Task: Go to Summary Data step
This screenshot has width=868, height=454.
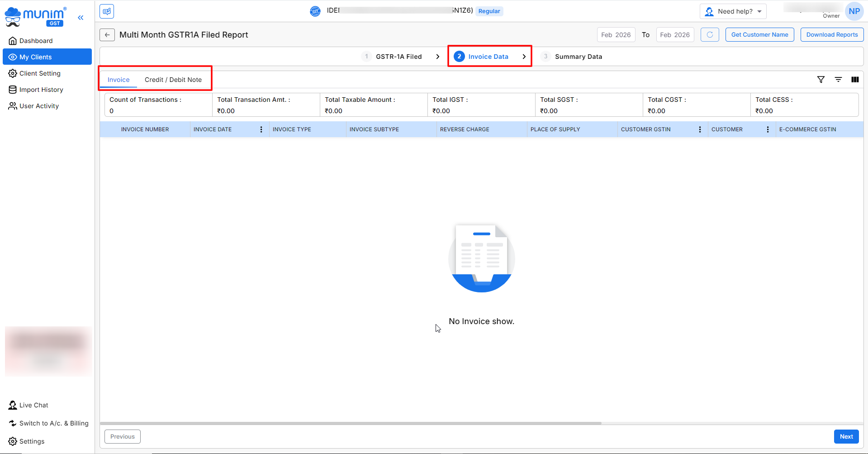Action: tap(578, 57)
